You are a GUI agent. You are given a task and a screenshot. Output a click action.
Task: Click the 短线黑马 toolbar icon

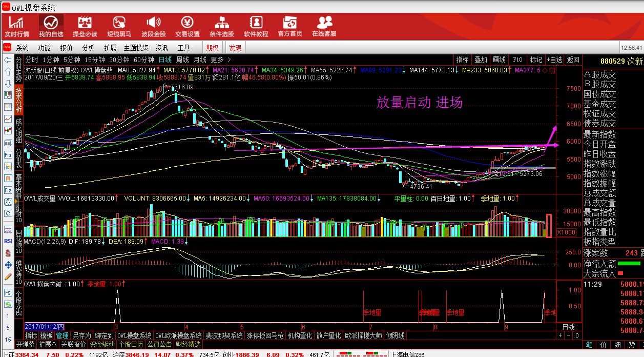(119, 27)
